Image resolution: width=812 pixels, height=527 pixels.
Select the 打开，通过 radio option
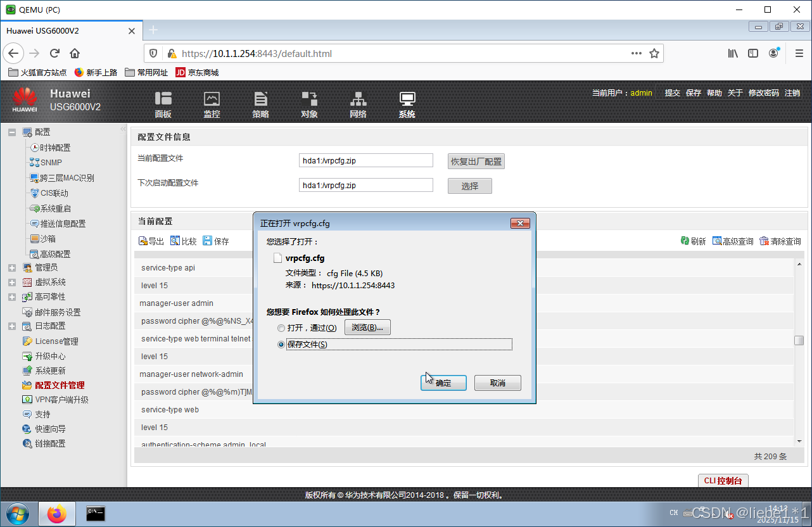[281, 328]
